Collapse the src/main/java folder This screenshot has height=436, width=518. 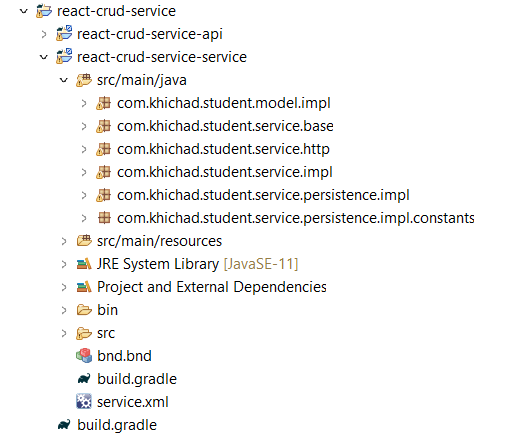click(64, 80)
